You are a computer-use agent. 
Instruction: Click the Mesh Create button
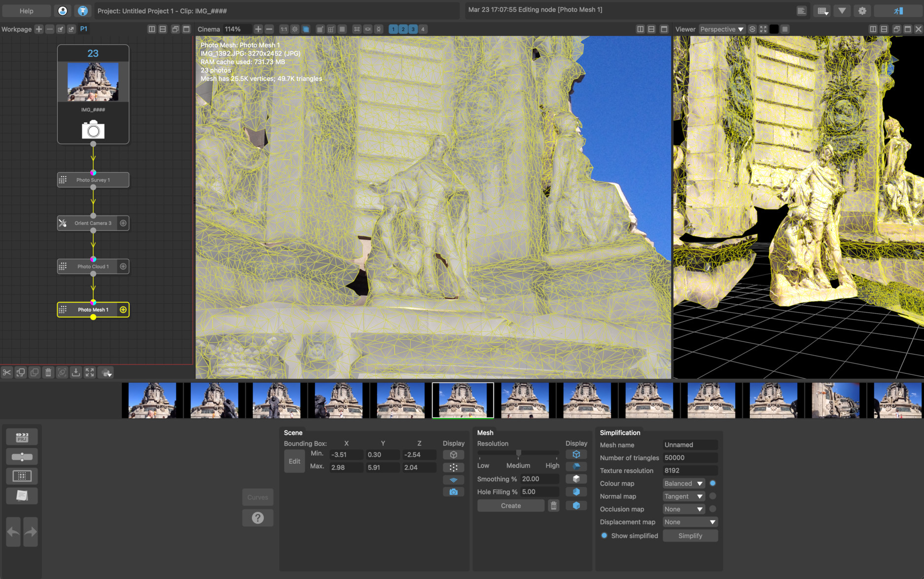(511, 506)
